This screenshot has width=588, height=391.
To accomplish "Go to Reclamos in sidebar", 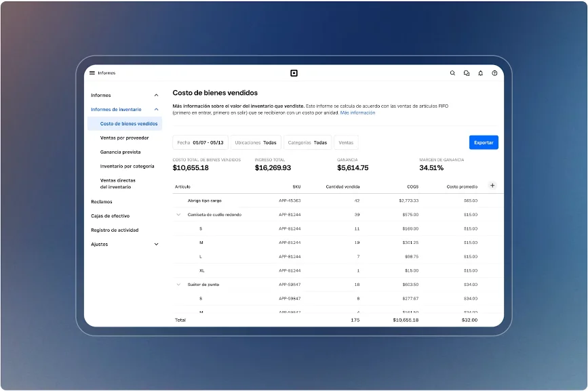I will point(102,202).
